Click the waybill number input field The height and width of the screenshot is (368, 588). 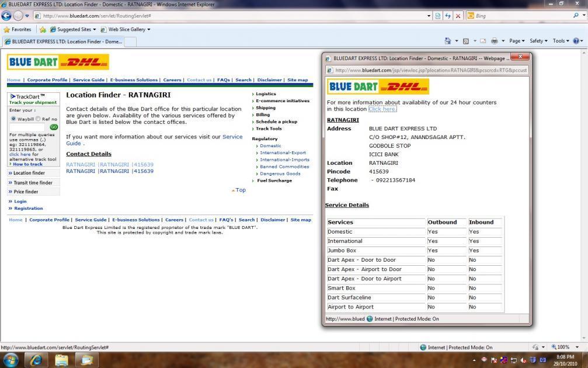(26, 127)
